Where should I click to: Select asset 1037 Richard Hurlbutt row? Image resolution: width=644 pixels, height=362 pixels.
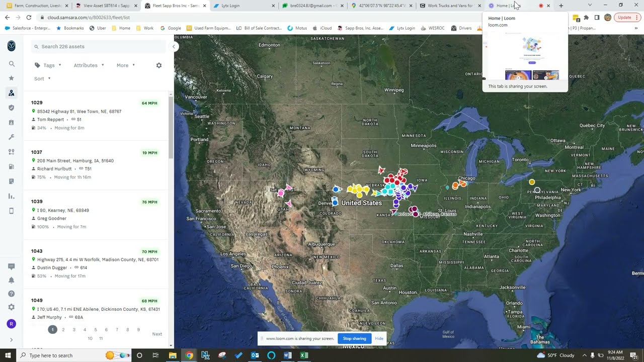(96, 165)
